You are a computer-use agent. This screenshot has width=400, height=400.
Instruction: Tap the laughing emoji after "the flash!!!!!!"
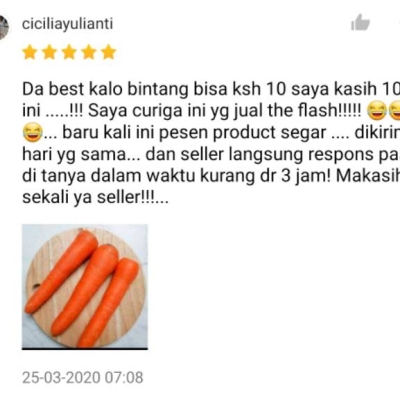[x=376, y=111]
